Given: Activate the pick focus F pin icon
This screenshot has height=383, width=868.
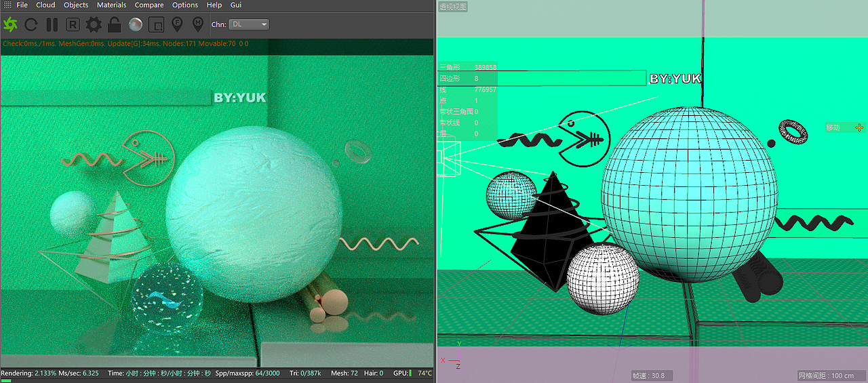Looking at the screenshot, I should click(x=177, y=25).
